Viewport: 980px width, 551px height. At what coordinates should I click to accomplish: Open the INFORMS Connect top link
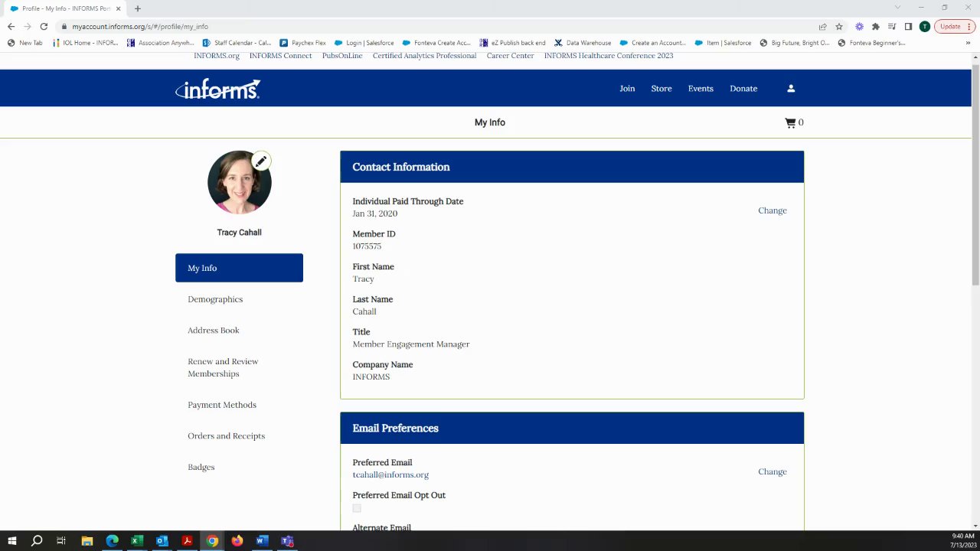(x=280, y=56)
